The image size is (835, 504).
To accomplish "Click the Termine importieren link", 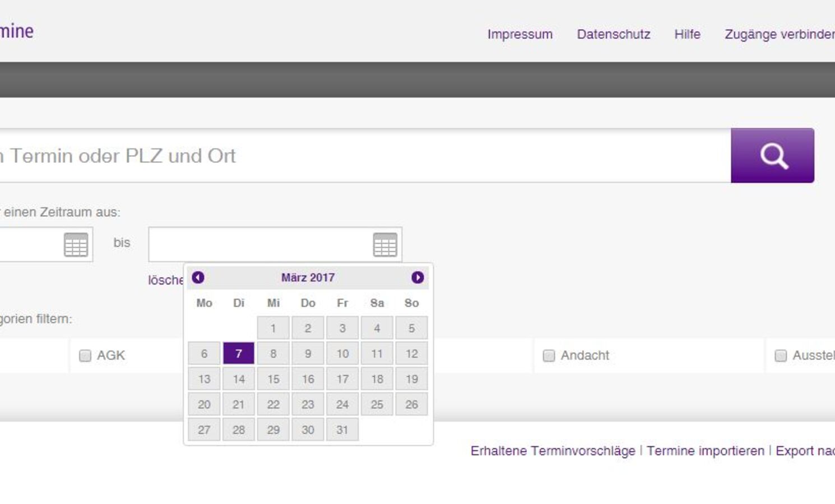I will click(705, 451).
